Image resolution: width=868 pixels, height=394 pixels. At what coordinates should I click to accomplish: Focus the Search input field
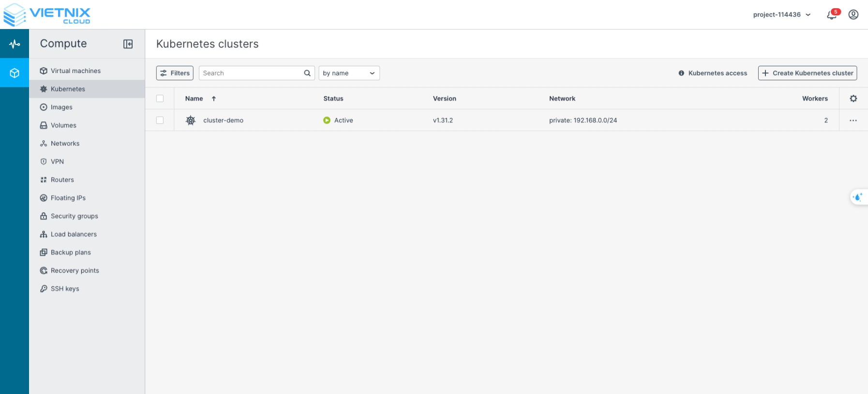pyautogui.click(x=251, y=73)
